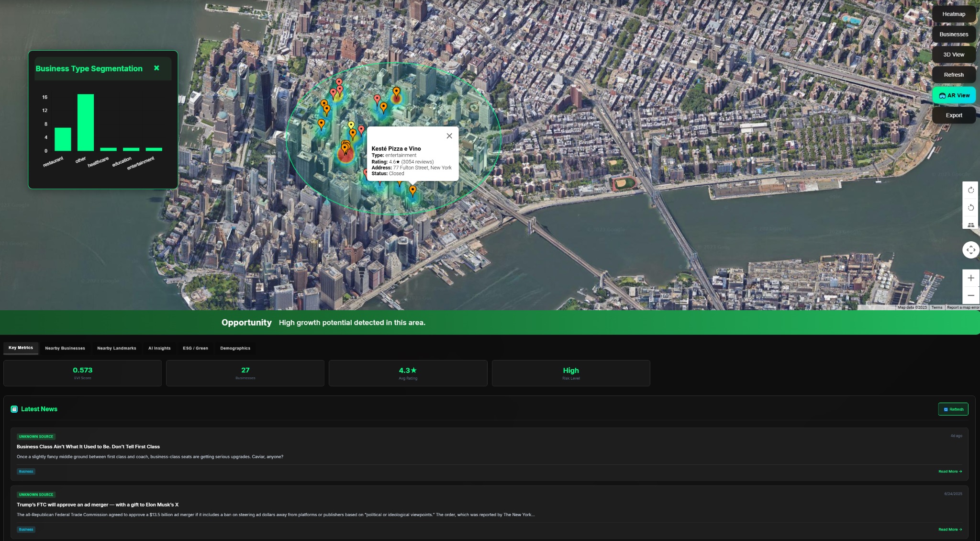This screenshot has height=541, width=980.
Task: Rotate the map clockwise
Action: coord(971,190)
